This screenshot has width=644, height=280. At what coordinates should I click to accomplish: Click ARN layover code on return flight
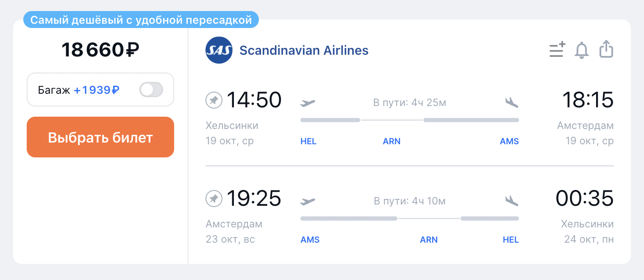(x=429, y=240)
